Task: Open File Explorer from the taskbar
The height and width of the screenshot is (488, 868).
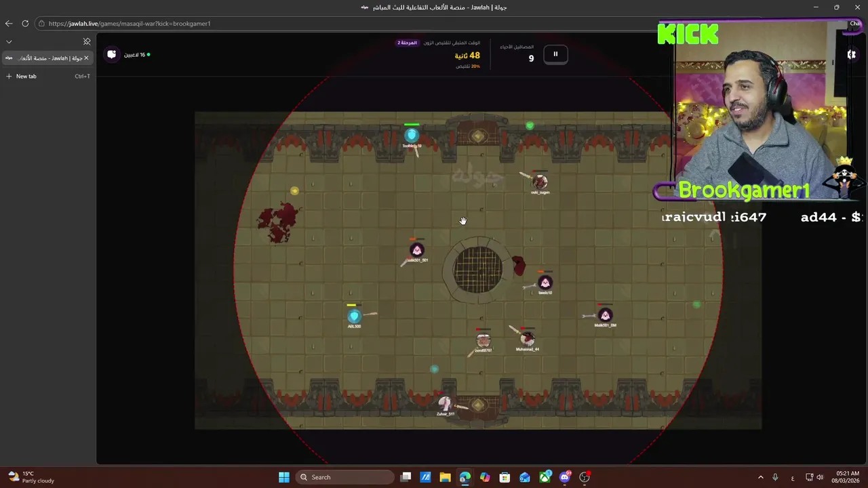Action: pos(445,477)
